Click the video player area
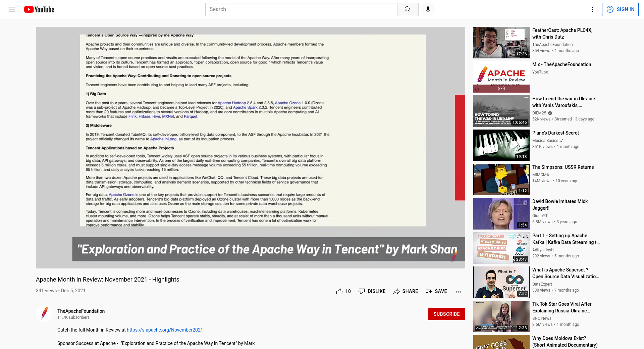Screen dimensions: 644x349 [251, 148]
